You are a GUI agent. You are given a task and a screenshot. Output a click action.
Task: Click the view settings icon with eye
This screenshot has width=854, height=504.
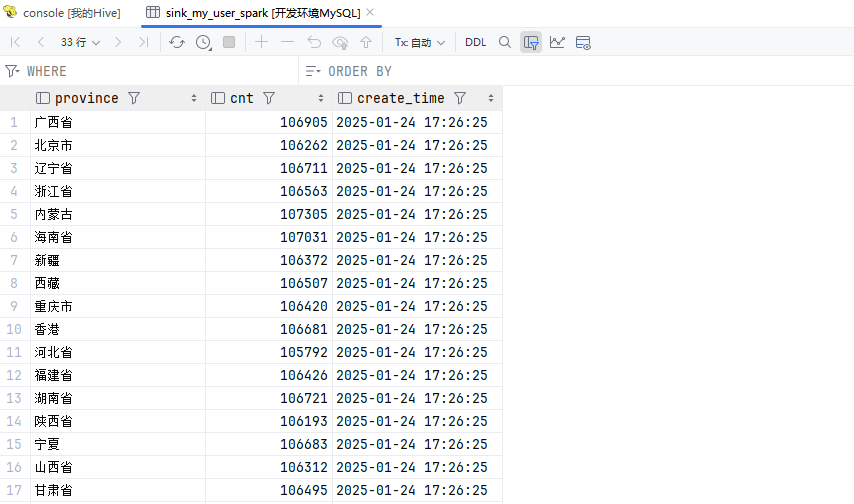coord(584,42)
